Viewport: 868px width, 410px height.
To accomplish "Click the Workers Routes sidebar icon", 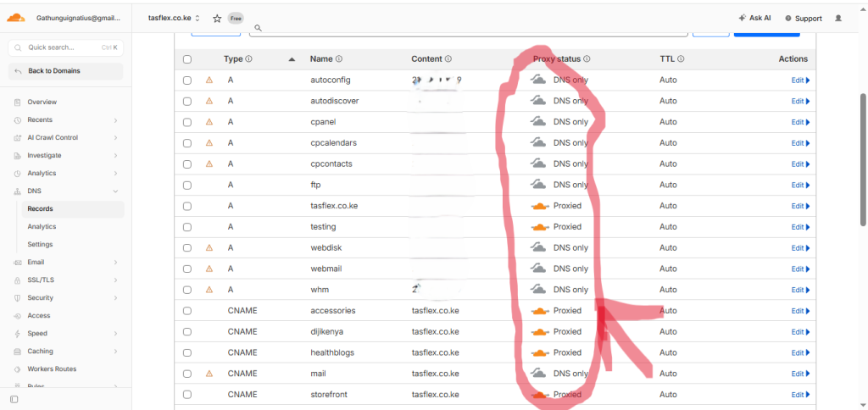I will coord(17,369).
